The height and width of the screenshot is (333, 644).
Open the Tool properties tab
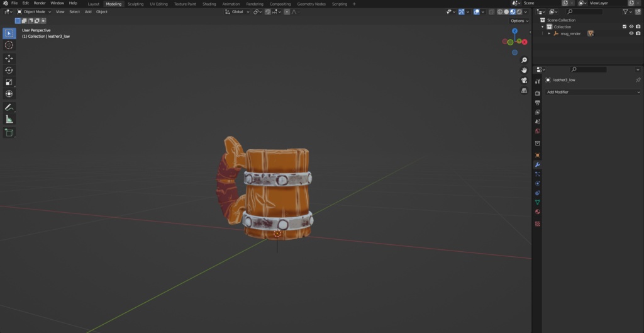(538, 81)
